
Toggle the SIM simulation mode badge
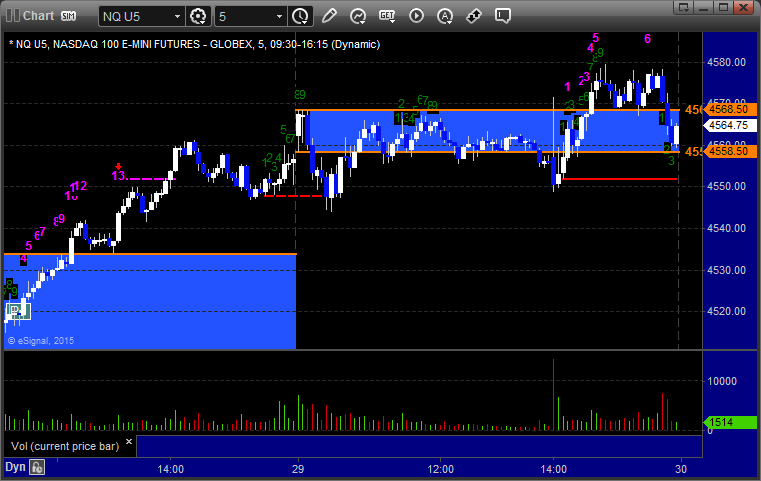[68, 16]
